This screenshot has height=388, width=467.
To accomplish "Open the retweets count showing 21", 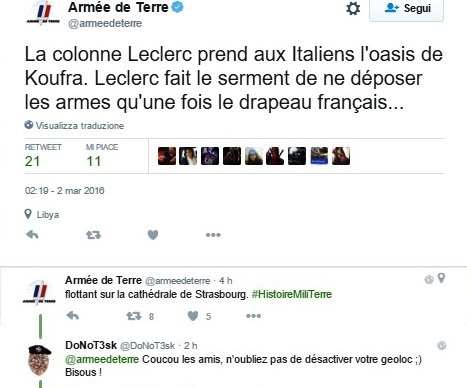I will tap(43, 156).
